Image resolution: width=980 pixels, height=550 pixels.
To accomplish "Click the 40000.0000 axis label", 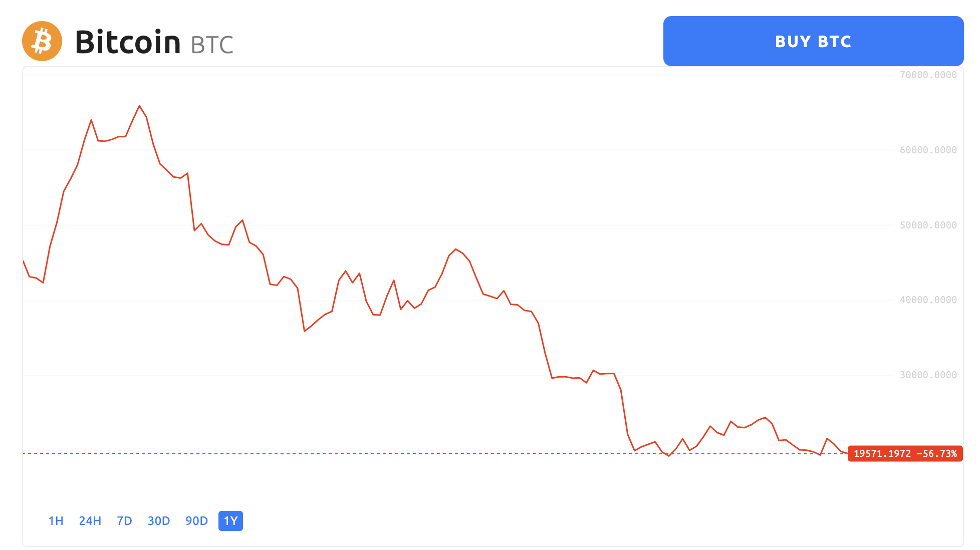I will coord(928,300).
